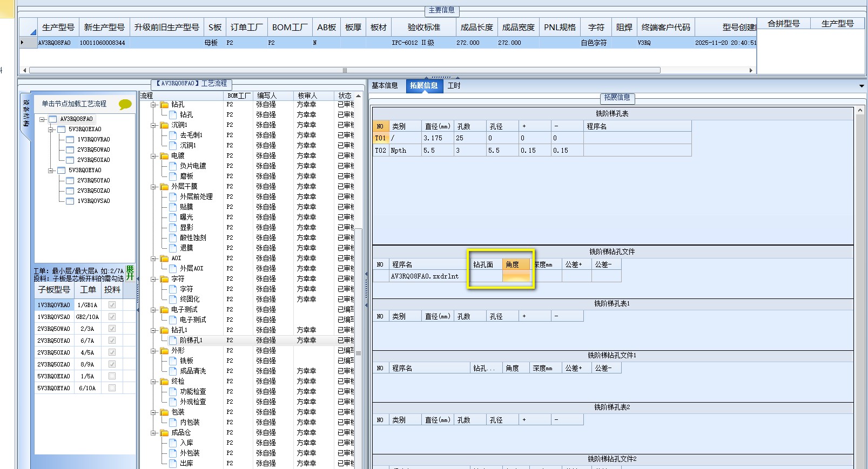
Task: Click the 外形 group folder icon
Action: (164, 351)
